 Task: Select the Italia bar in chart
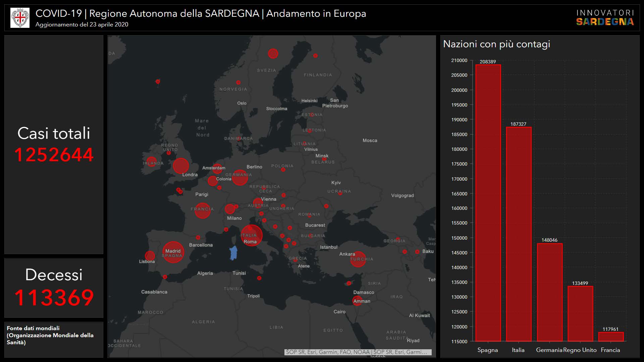[x=519, y=234]
